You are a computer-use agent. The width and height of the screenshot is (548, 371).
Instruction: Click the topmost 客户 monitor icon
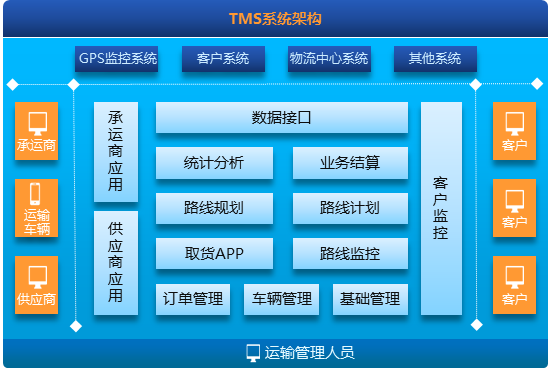click(515, 124)
